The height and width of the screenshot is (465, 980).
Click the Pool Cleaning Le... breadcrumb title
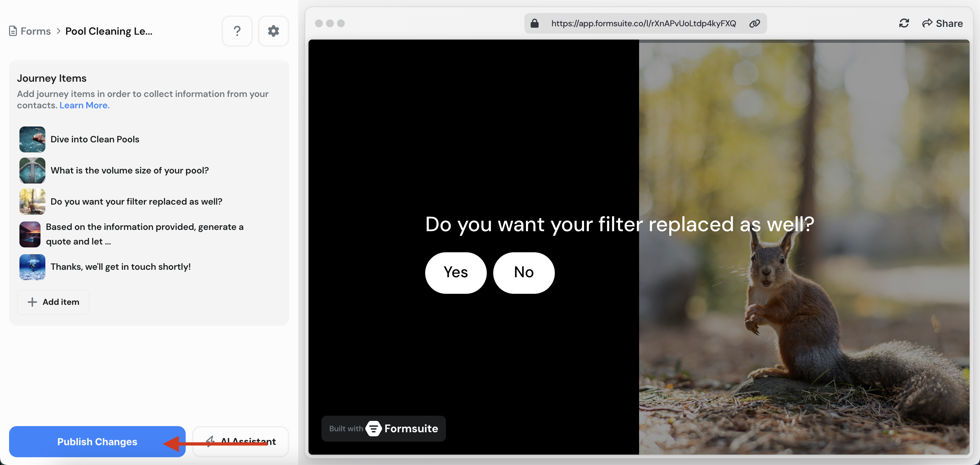click(x=109, y=31)
